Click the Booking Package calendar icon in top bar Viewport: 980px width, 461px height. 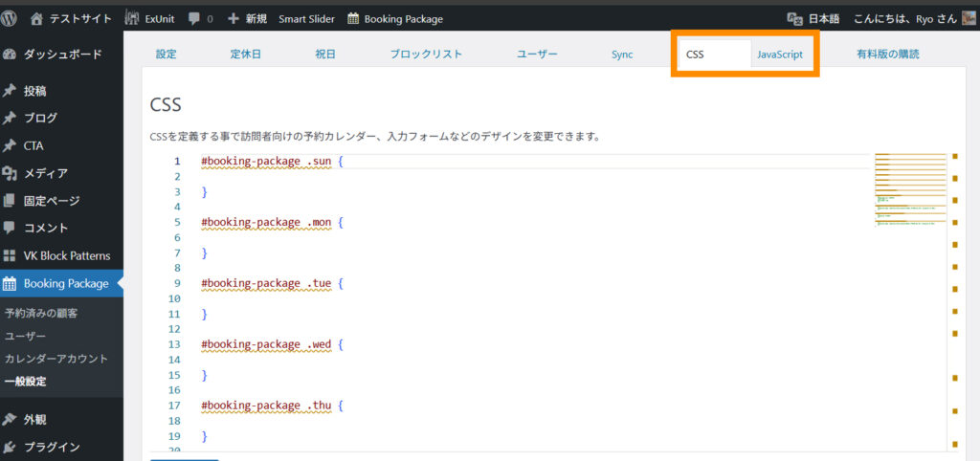(x=354, y=18)
